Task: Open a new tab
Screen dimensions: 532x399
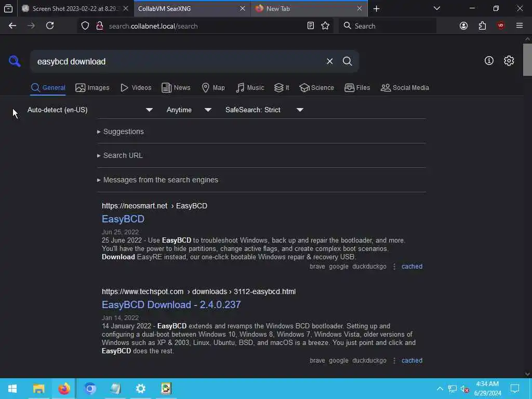Action: (376, 9)
